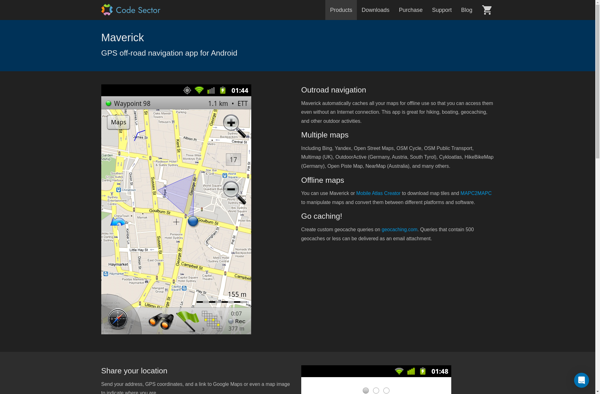This screenshot has width=600, height=394.
Task: Select the second carousel dot
Action: (x=376, y=390)
